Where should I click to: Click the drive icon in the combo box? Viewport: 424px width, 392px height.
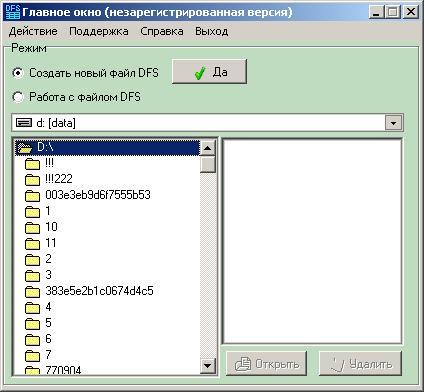[24, 123]
